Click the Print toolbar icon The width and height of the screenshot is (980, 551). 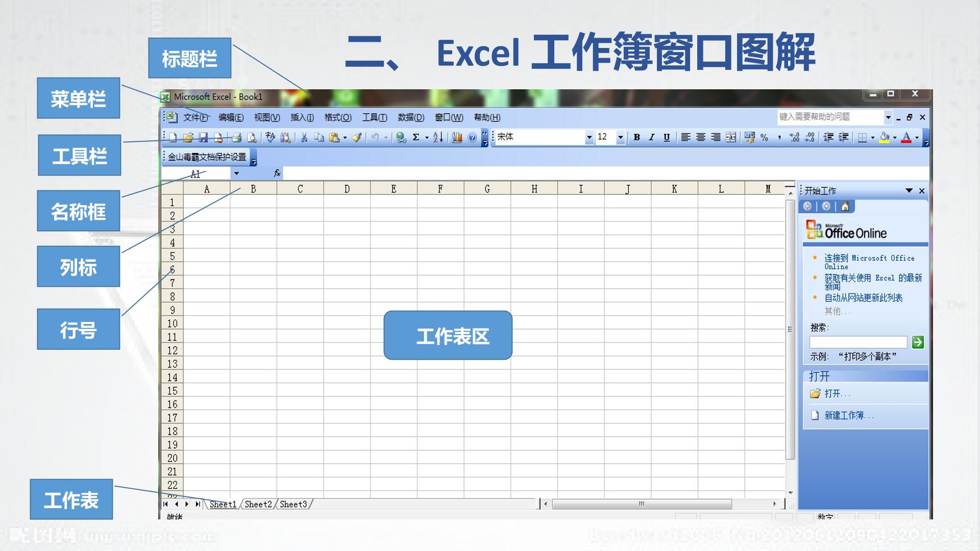(236, 137)
